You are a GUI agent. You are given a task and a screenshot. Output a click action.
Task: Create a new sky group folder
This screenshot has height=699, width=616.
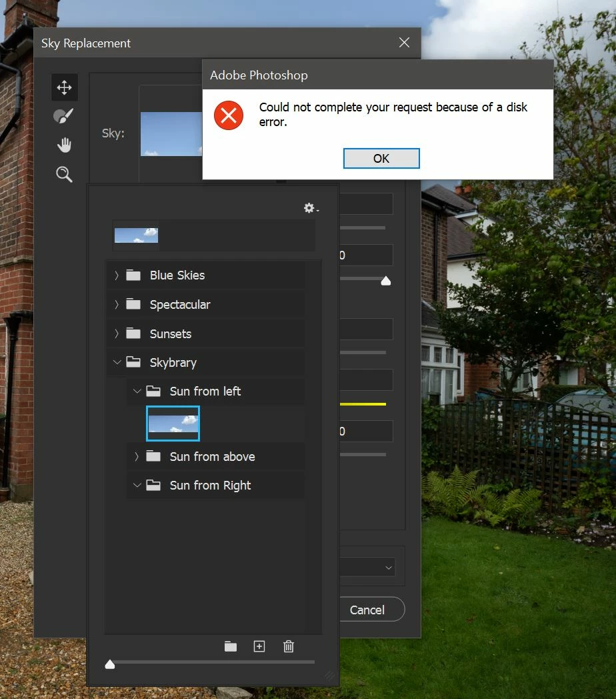(231, 646)
